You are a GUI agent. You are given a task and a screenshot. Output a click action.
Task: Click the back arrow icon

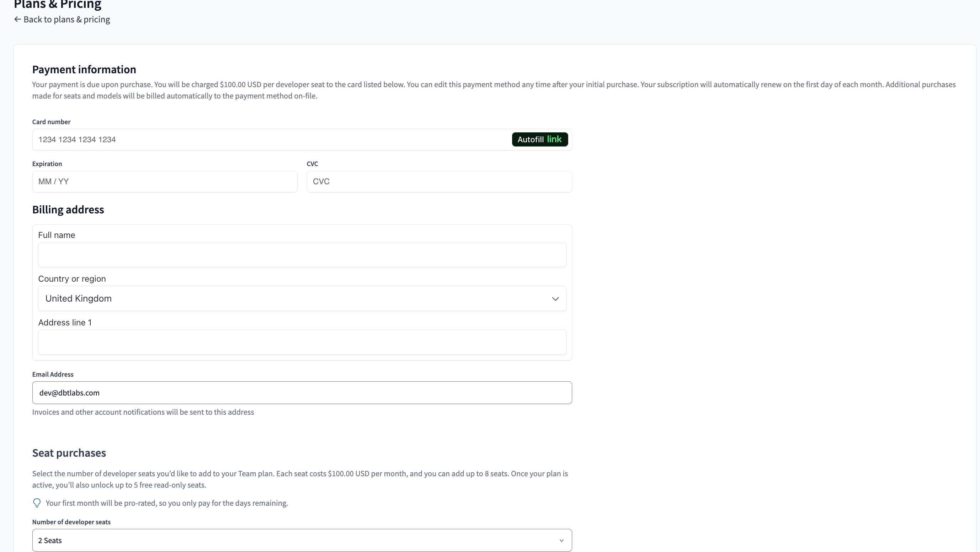click(x=17, y=20)
